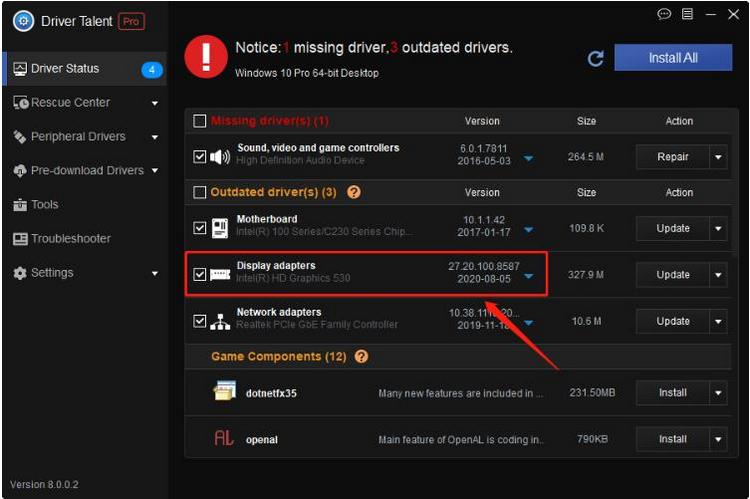The width and height of the screenshot is (750, 499).
Task: Open Peripheral Drivers section
Action: (x=85, y=137)
